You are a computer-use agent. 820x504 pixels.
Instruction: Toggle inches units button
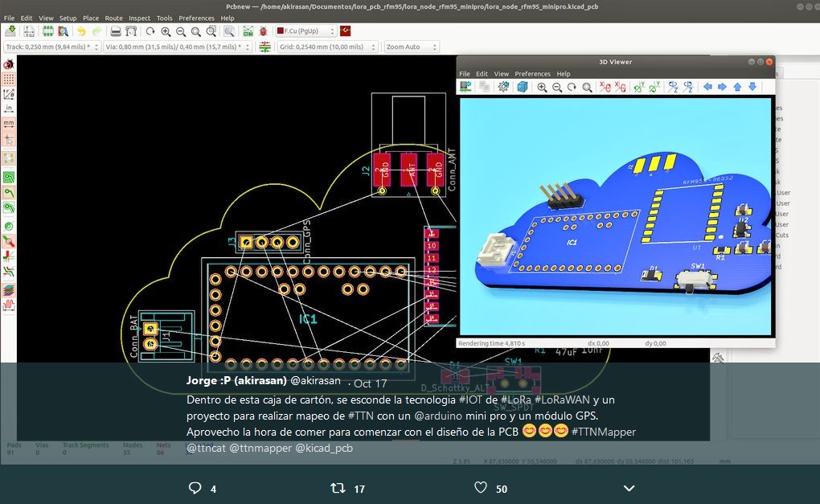pos(9,108)
